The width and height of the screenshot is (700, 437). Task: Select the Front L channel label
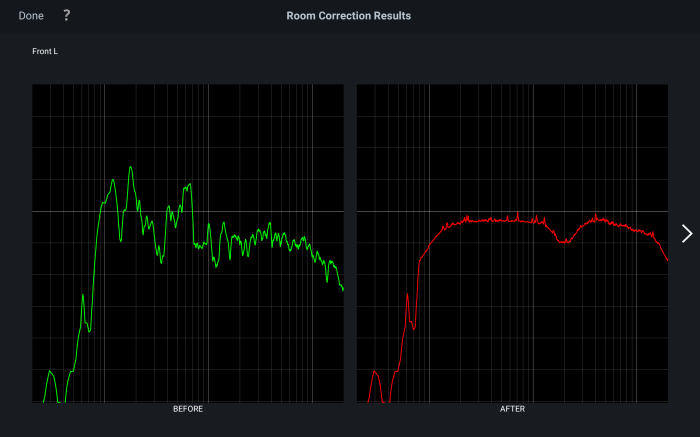[x=45, y=51]
